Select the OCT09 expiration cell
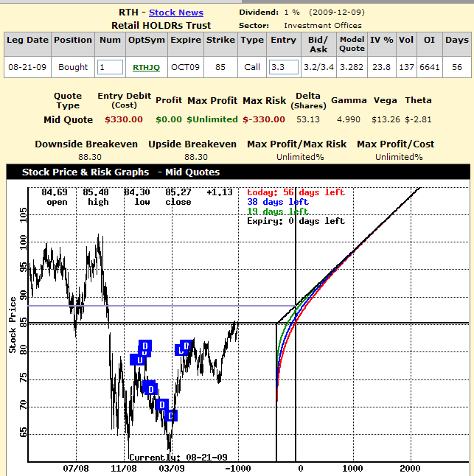Viewport: 474px width, 476px height. click(185, 67)
